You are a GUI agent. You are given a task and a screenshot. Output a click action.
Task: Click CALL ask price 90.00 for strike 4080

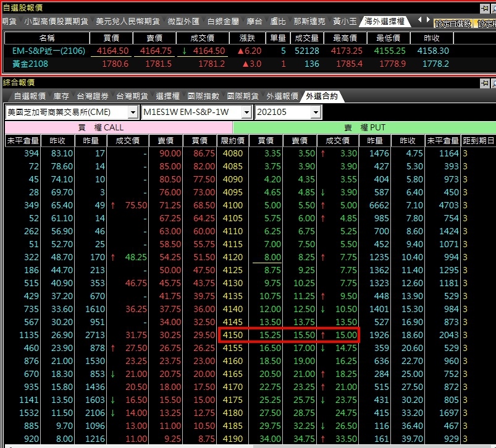click(170, 153)
